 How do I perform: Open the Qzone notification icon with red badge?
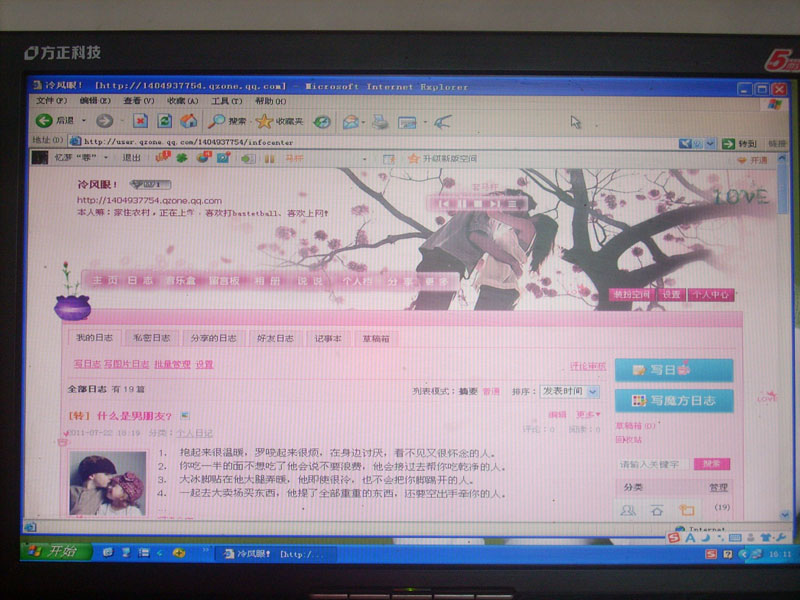click(162, 158)
